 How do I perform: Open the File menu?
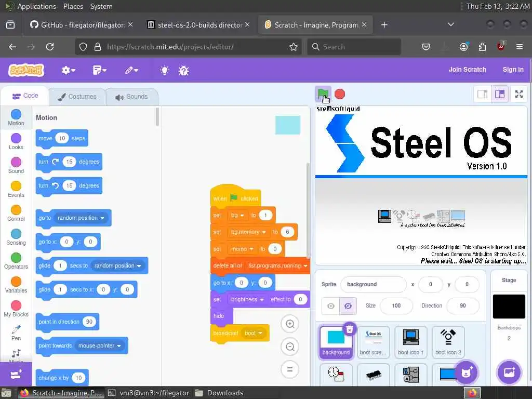99,70
